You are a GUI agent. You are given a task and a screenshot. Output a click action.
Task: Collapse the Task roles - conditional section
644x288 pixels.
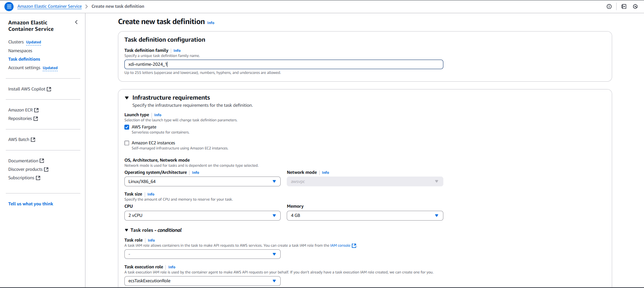[126, 230]
